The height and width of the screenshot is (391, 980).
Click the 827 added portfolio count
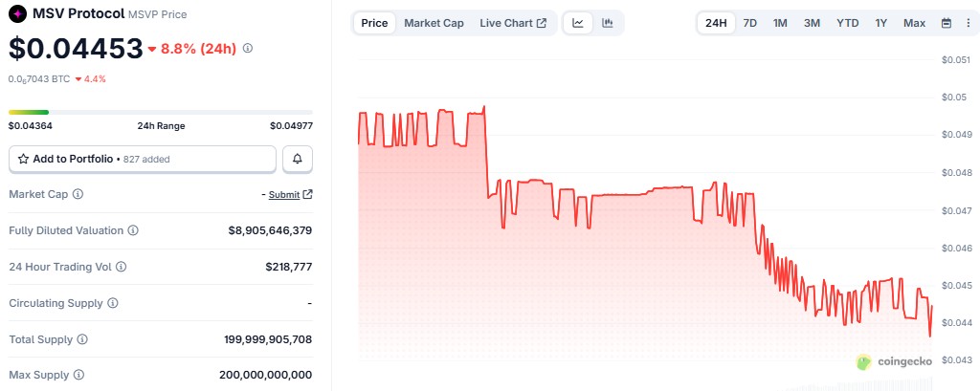[146, 160]
